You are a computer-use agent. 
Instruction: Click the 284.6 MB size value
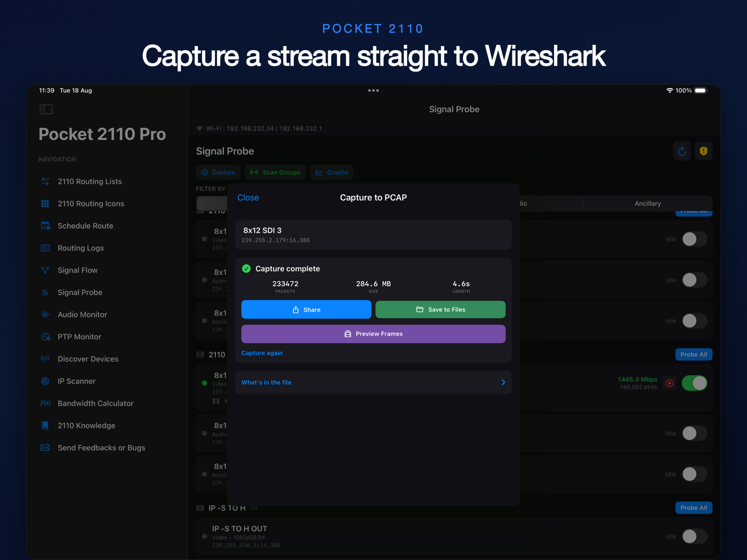[x=373, y=284]
